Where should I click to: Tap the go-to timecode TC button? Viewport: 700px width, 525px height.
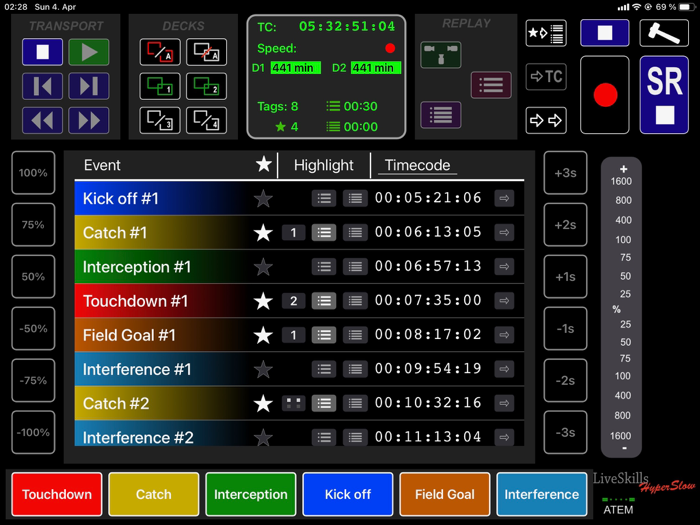[x=546, y=77]
